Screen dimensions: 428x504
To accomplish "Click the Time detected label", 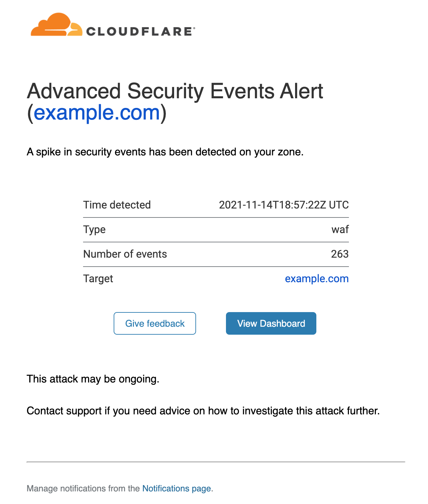I will [x=117, y=205].
